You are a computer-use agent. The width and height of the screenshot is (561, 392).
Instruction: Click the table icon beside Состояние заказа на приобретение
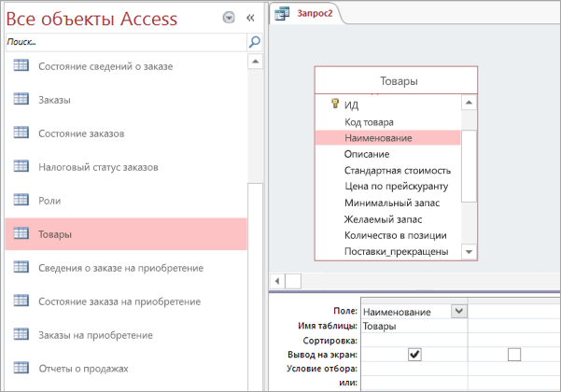tap(21, 301)
